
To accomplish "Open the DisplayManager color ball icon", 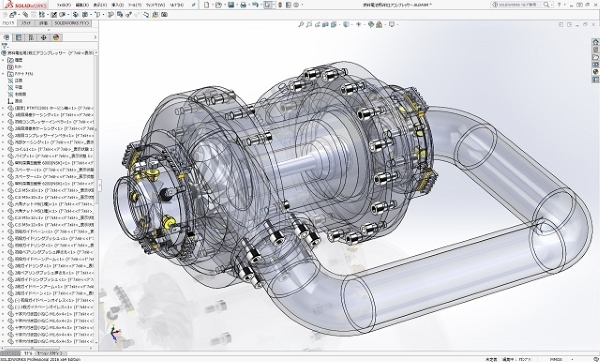I will 56,38.
